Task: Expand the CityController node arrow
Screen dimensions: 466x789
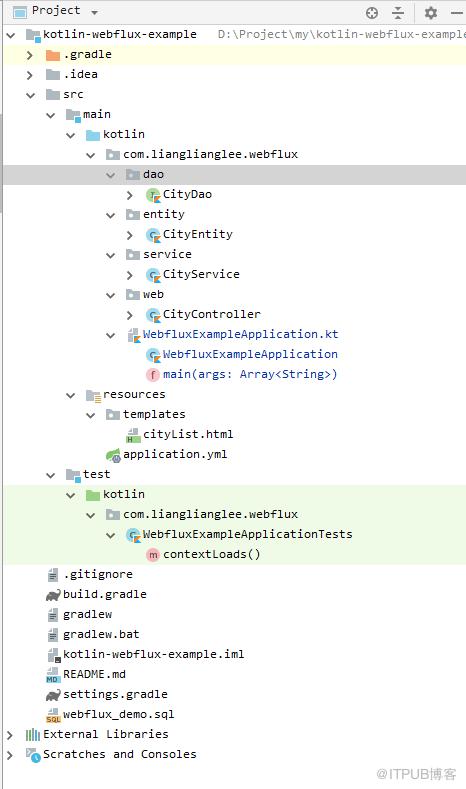Action: 130,315
